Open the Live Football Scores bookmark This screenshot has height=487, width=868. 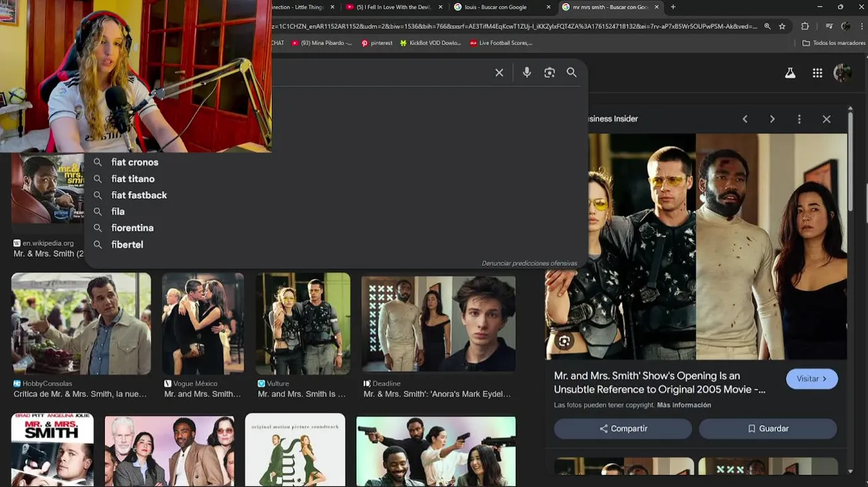501,43
